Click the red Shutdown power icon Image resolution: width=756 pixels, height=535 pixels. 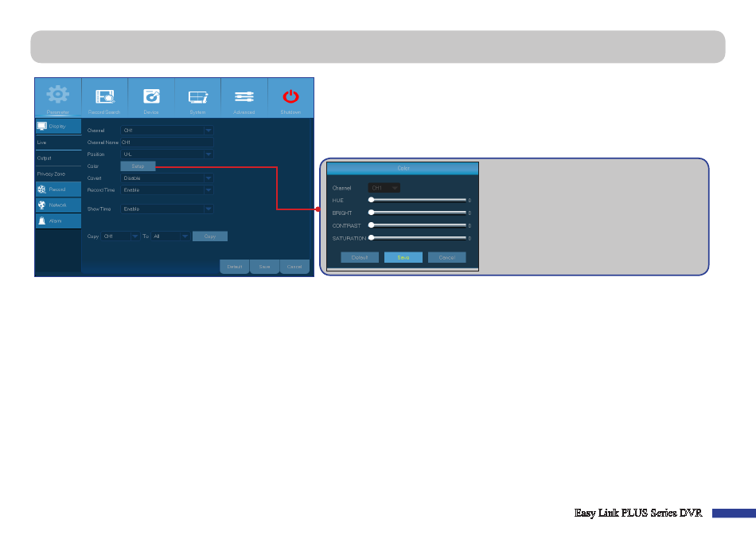290,96
